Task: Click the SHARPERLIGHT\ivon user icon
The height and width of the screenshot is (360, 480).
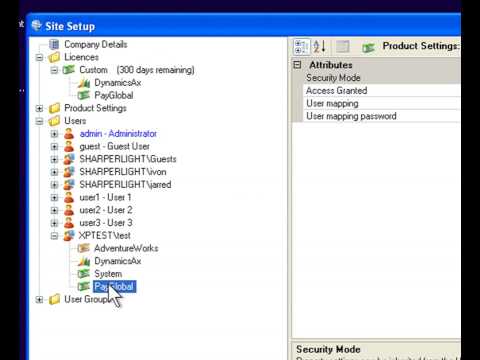Action: (x=69, y=172)
